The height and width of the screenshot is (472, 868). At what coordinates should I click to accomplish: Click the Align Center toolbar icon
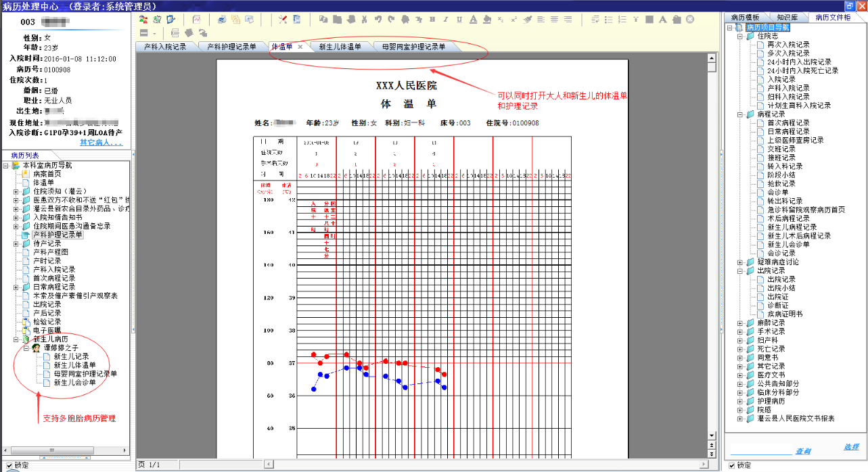coord(554,19)
